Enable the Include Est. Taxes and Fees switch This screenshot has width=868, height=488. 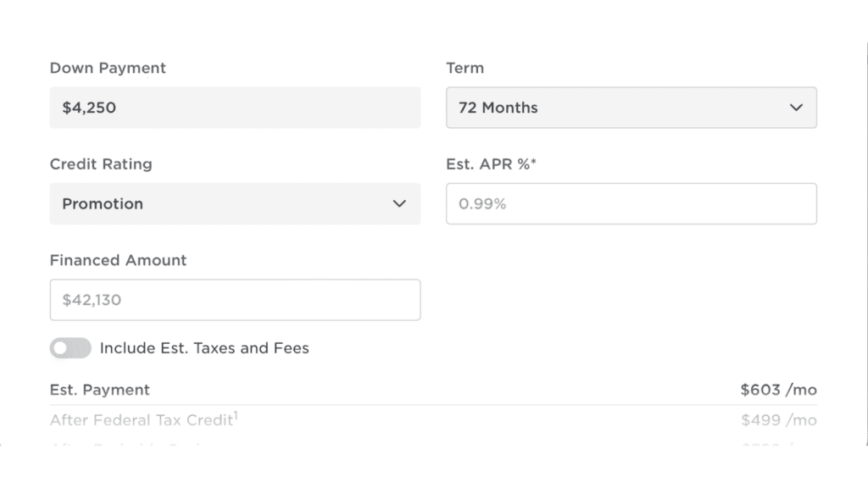70,348
